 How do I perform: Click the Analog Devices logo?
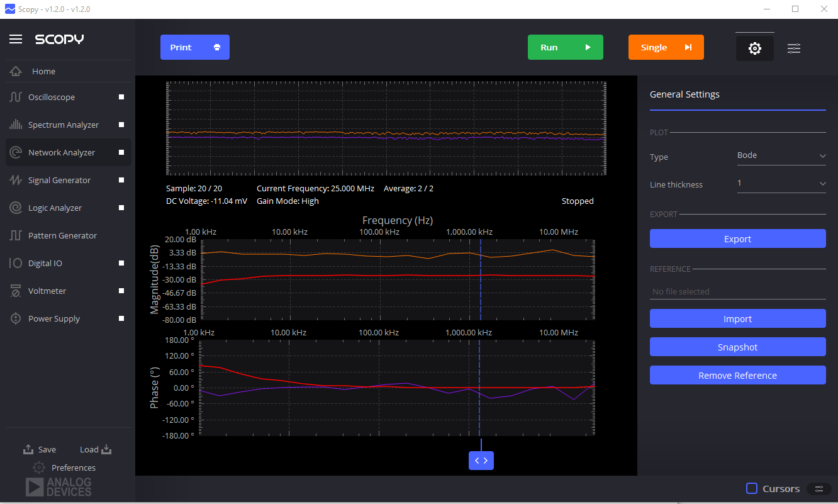click(59, 486)
